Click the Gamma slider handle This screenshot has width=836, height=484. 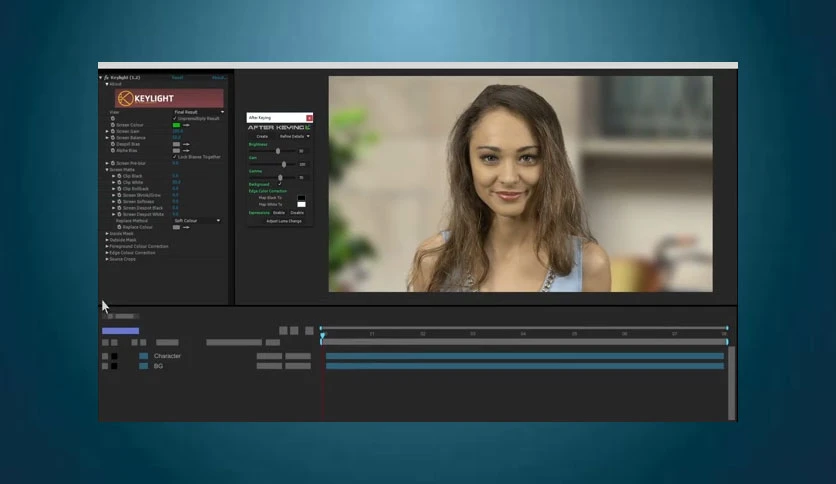280,178
